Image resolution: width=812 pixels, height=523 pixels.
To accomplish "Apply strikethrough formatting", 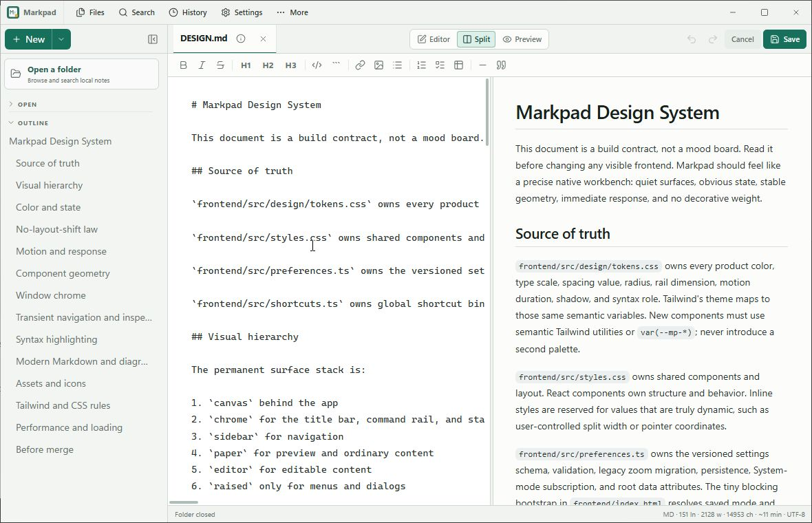I will pos(220,65).
